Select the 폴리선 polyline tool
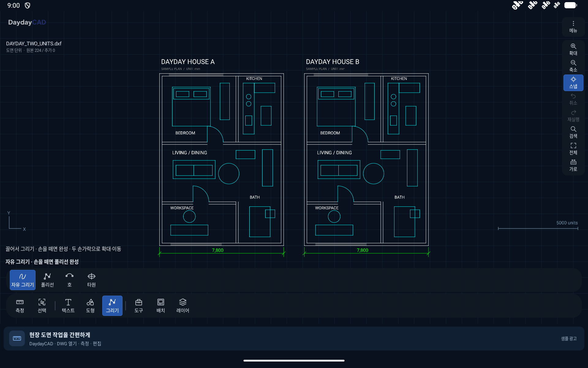This screenshot has height=368, width=588. coord(47,280)
